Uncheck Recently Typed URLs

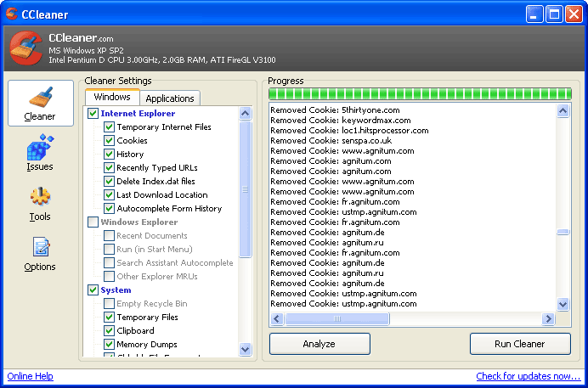click(x=109, y=167)
